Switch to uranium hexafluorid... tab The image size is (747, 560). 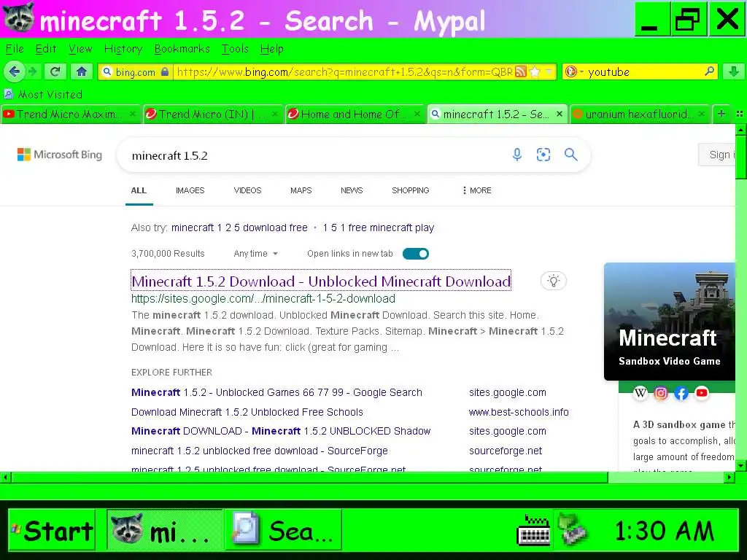[639, 114]
